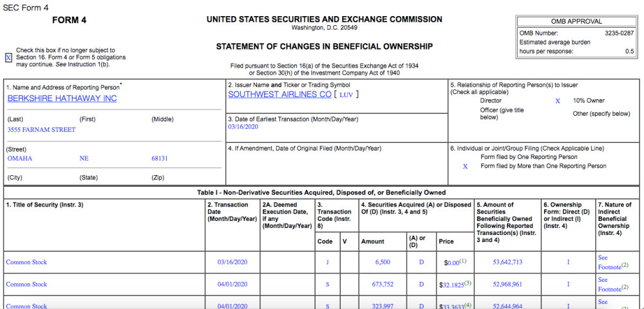Select the 53,642,713 shares owned cell
Viewport: 644px width, 309px height.
click(507, 262)
